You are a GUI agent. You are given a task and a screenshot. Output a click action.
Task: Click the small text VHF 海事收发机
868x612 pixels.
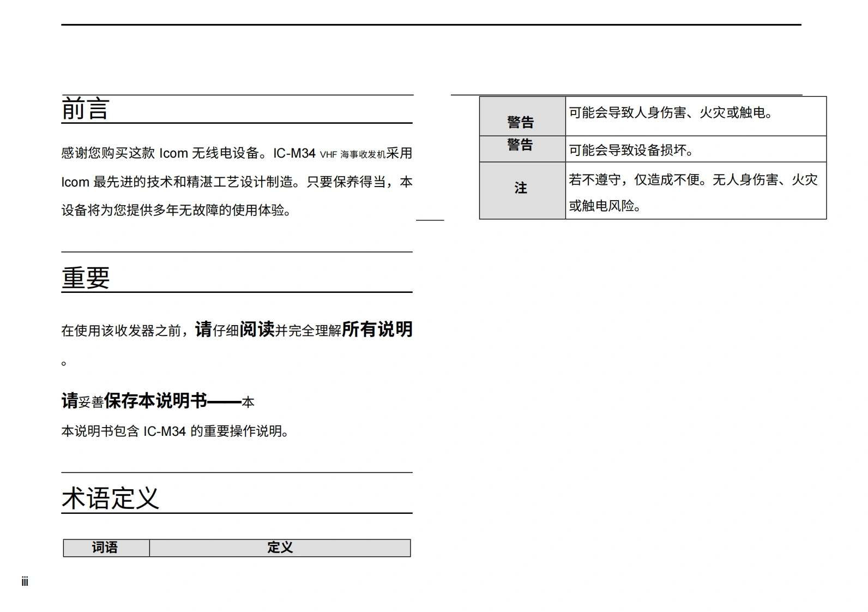[x=352, y=155]
